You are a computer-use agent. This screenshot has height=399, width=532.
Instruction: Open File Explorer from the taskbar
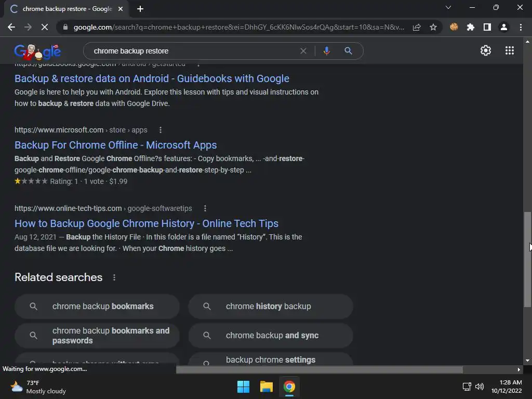[267, 387]
